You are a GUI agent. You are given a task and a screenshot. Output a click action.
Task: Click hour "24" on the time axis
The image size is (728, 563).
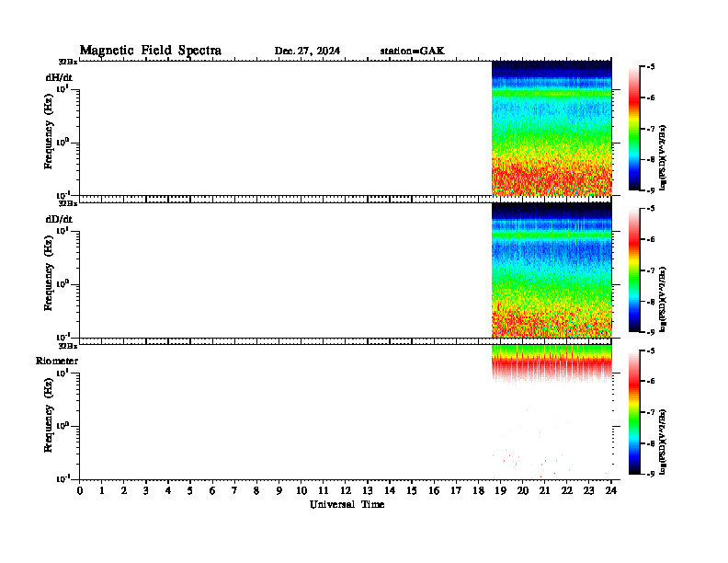tap(611, 490)
